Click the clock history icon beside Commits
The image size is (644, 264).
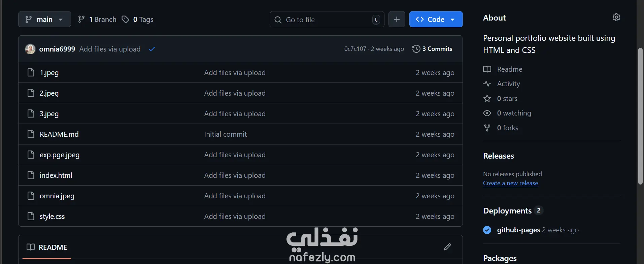416,49
